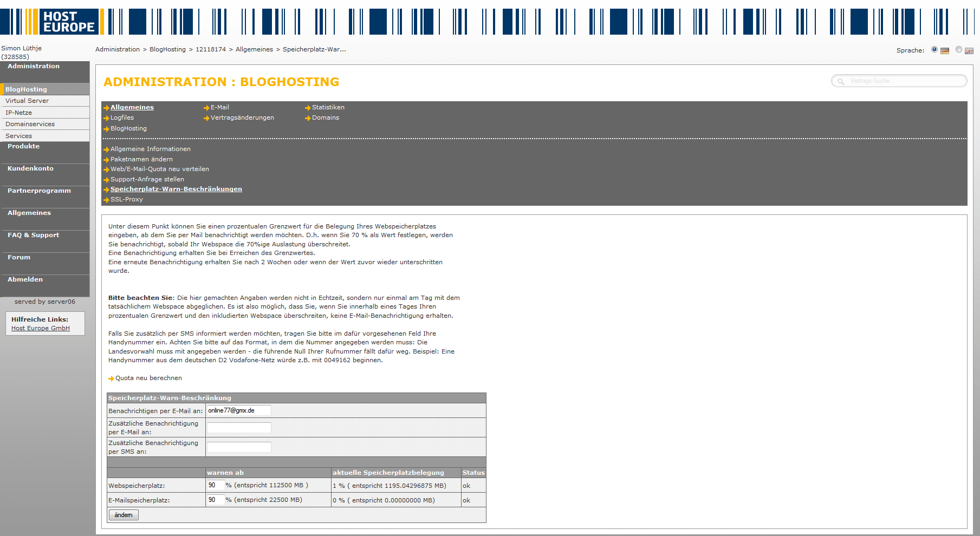This screenshot has height=536, width=980.
Task: Click the arrow icon next to SSL-Proxy
Action: pos(106,200)
